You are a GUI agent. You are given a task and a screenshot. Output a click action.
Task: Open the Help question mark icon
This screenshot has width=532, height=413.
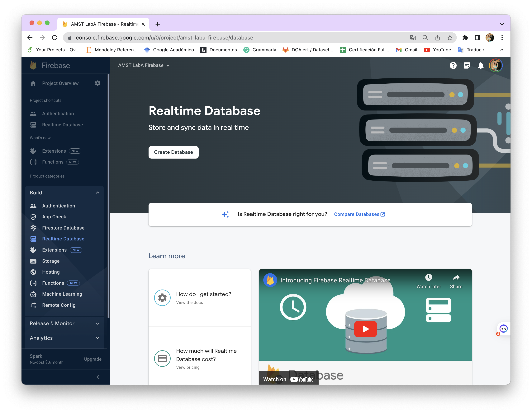(x=453, y=65)
